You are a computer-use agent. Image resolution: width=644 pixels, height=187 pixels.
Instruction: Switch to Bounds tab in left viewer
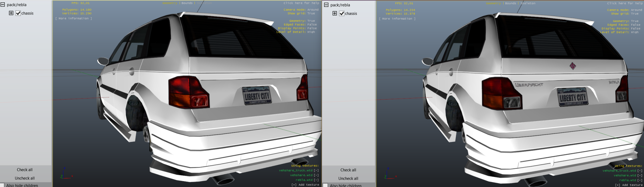(x=187, y=3)
